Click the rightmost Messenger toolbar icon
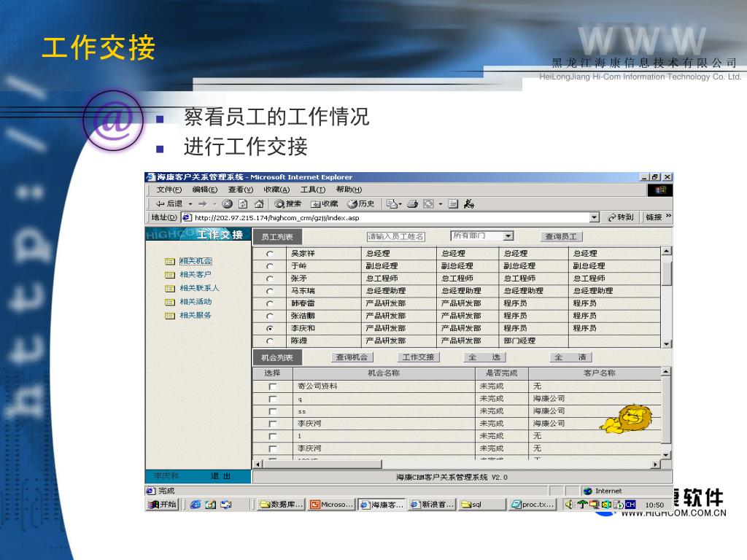747x560 pixels. [x=469, y=204]
